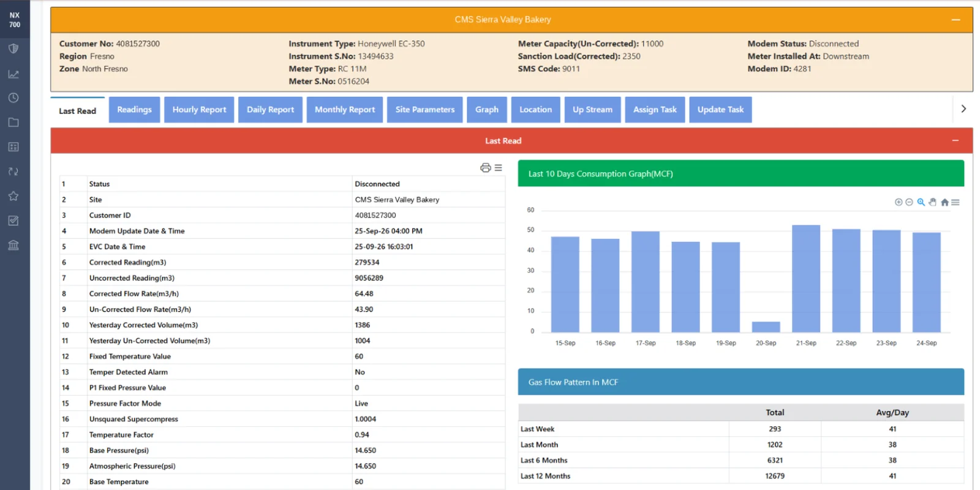980x490 pixels.
Task: Open the line chart sidebar icon
Action: click(x=13, y=74)
